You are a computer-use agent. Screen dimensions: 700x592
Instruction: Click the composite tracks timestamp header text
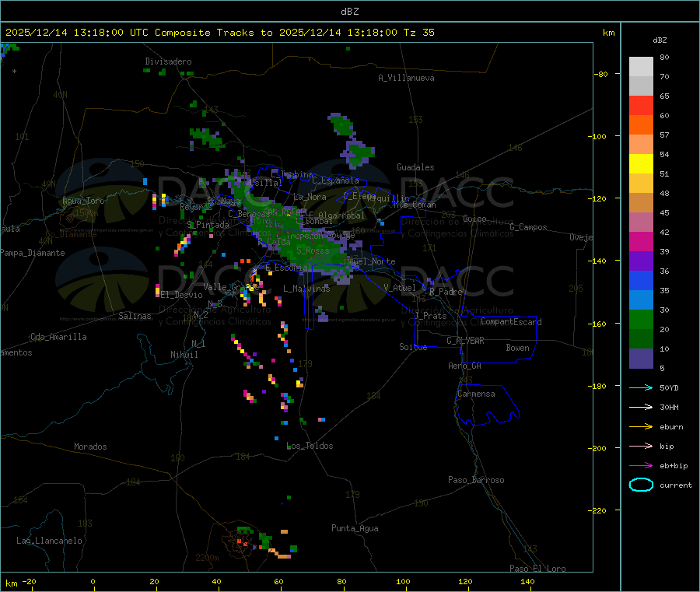(x=219, y=33)
